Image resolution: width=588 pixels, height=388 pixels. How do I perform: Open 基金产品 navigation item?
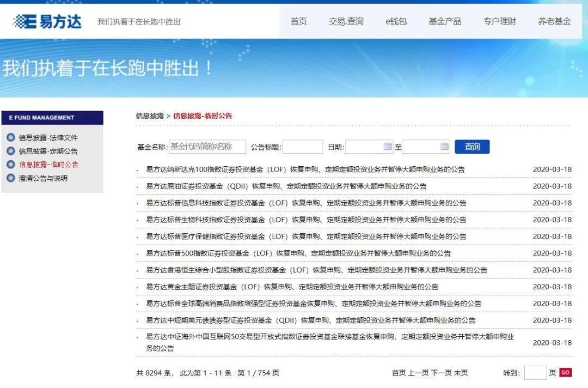(x=445, y=21)
